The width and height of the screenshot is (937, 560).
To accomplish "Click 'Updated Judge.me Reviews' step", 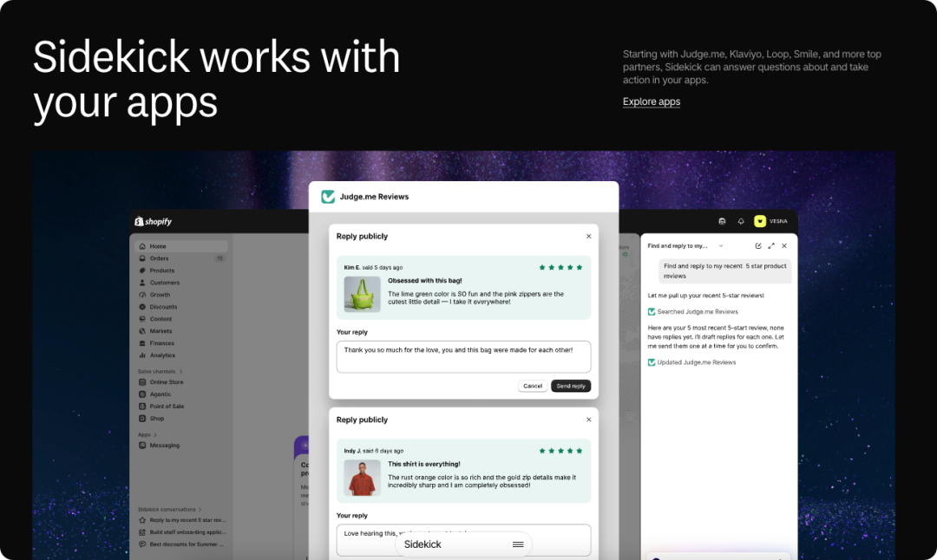I will pyautogui.click(x=692, y=362).
